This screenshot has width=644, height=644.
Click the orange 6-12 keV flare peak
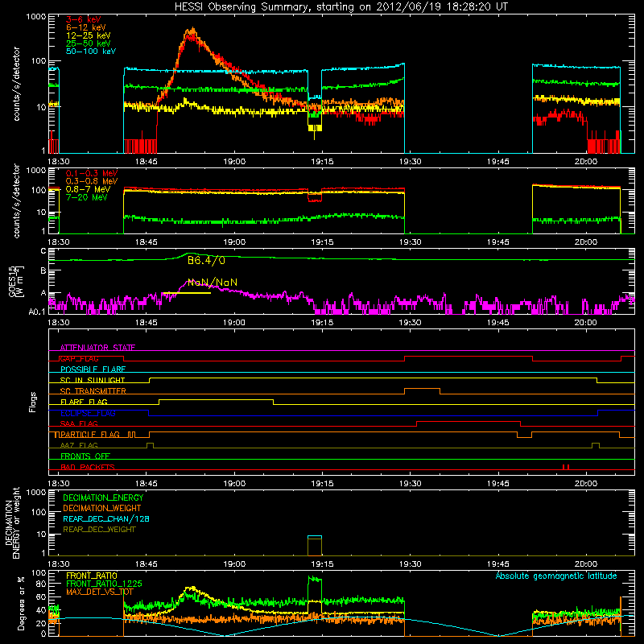pyautogui.click(x=191, y=32)
